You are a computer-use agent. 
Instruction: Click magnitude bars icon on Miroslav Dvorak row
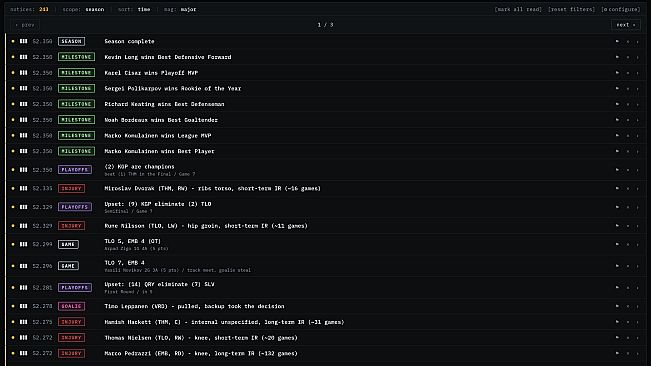24,188
